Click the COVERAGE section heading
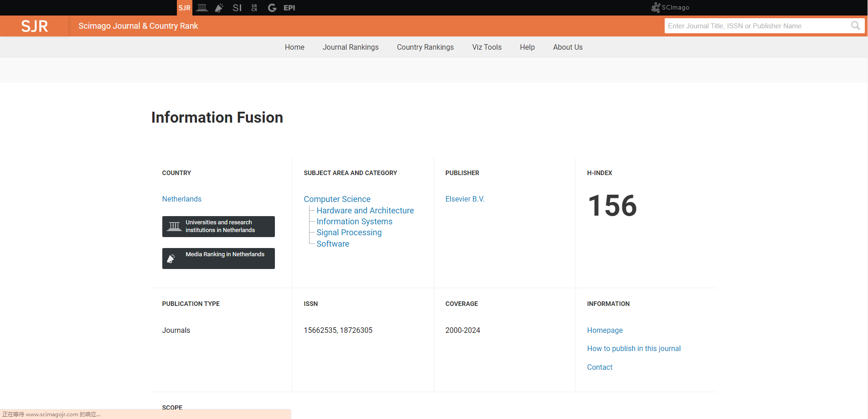868x419 pixels. 461,304
